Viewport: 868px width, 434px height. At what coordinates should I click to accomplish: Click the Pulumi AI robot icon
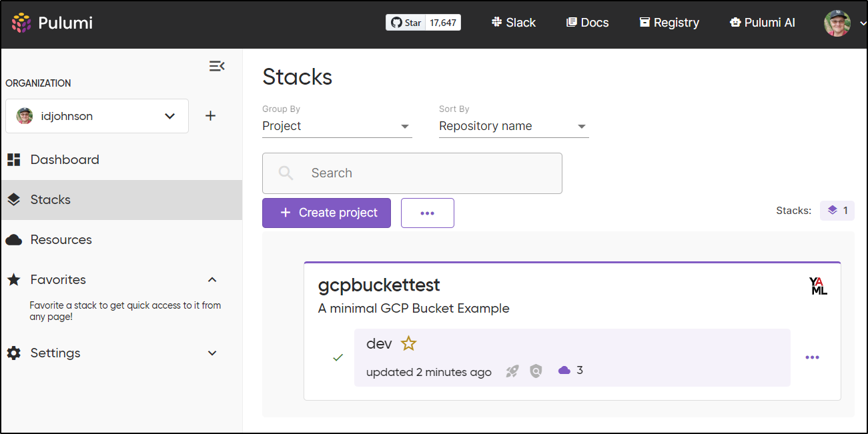[x=735, y=22]
